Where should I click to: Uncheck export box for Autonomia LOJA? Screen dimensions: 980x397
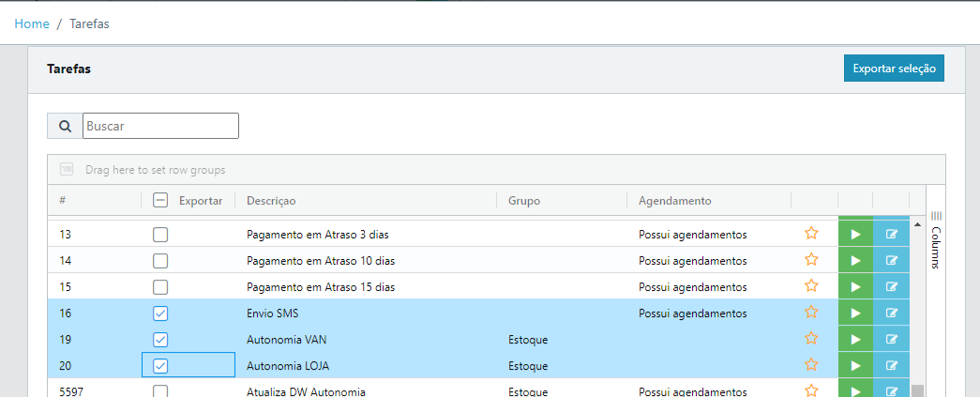coord(160,366)
